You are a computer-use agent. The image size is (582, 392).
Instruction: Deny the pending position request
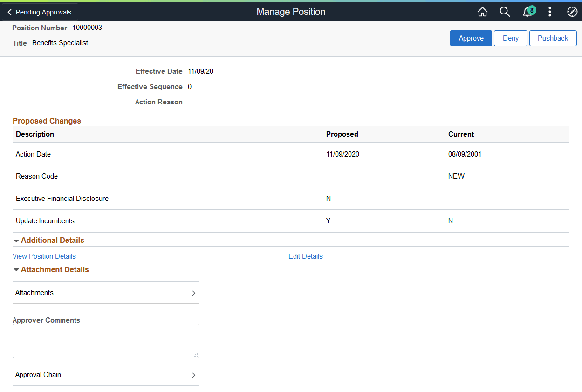510,38
